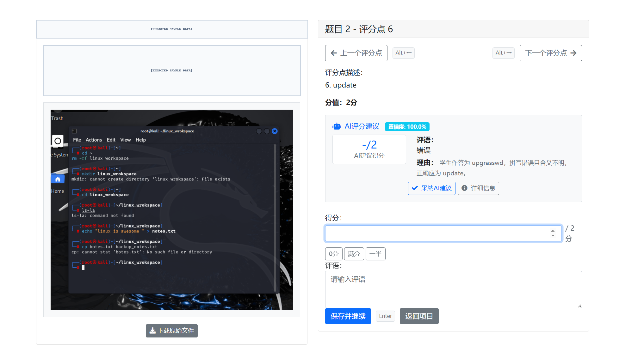Image resolution: width=644 pixels, height=346 pixels.
Task: Click the Home folder desktop icon
Action: [58, 179]
